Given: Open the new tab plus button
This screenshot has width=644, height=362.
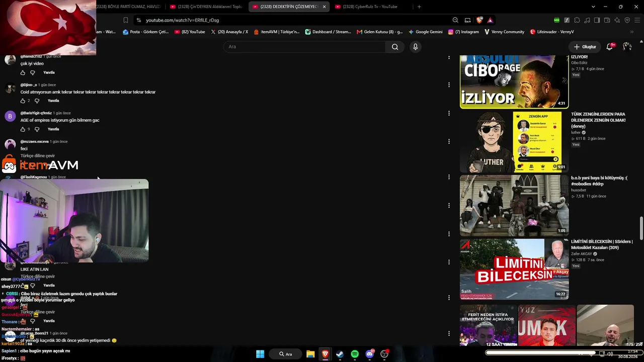Looking at the screenshot, I should click(x=419, y=7).
